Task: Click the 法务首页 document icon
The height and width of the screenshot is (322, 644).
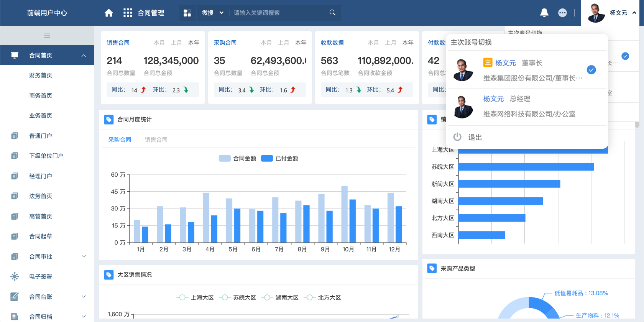Action: pos(15,196)
